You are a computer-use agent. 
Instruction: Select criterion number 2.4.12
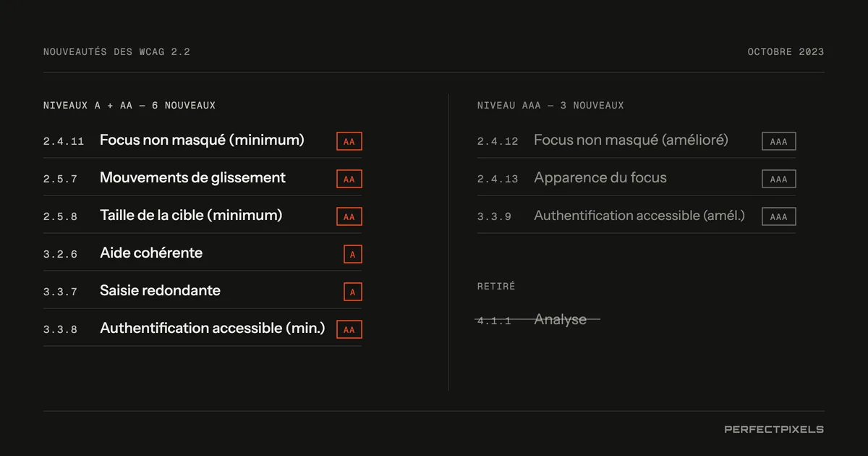498,142
